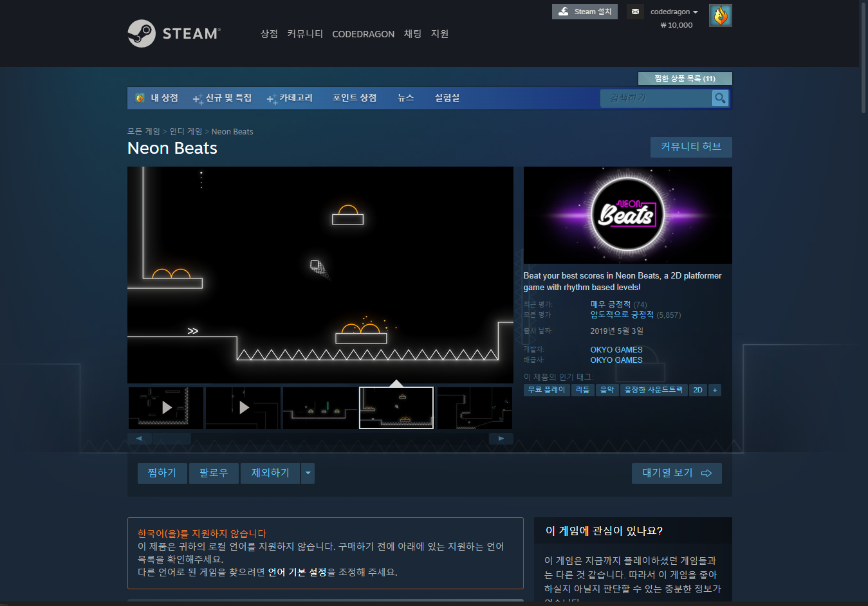
Task: Select the 음악 tag
Action: point(607,390)
